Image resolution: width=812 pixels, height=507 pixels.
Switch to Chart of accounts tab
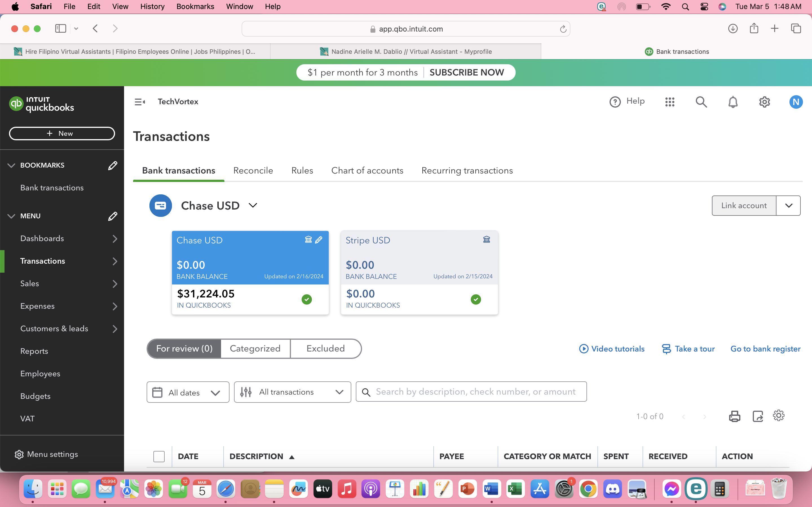[367, 171]
